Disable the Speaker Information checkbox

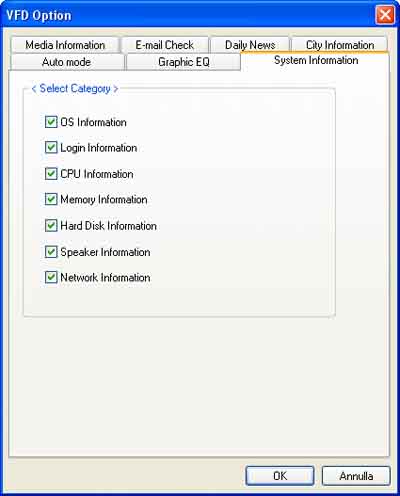pyautogui.click(x=51, y=252)
